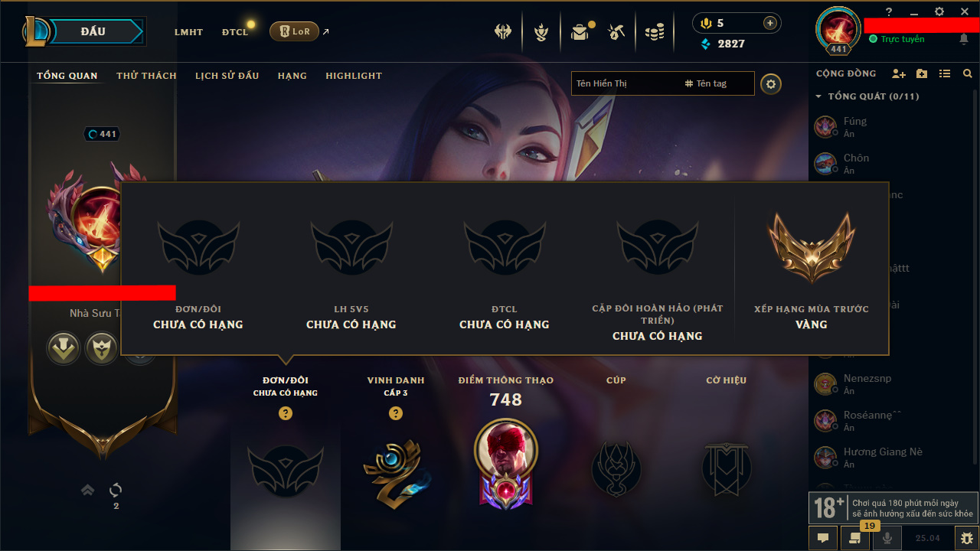Collapse the TỔNG QUÁT friends group
This screenshot has width=980, height=551.
point(818,96)
